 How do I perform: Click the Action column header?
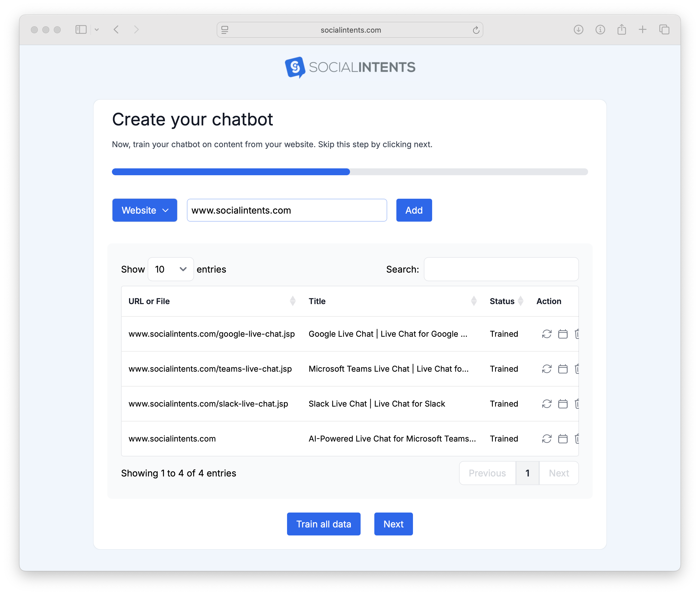coord(549,301)
